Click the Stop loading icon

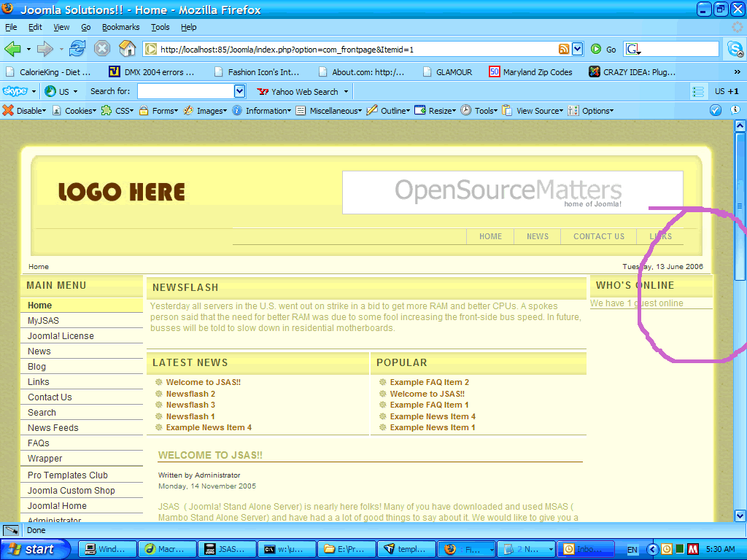[x=102, y=49]
